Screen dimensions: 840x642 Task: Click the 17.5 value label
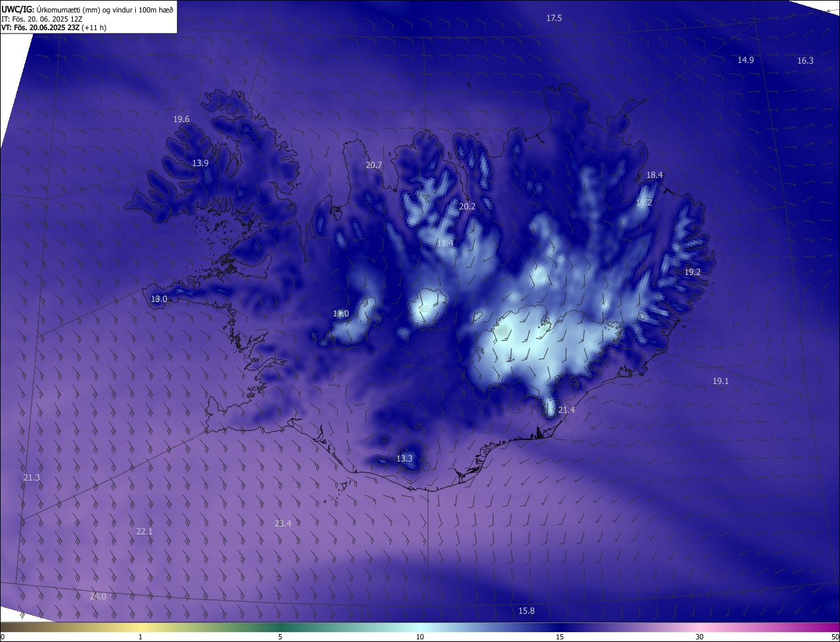click(554, 18)
